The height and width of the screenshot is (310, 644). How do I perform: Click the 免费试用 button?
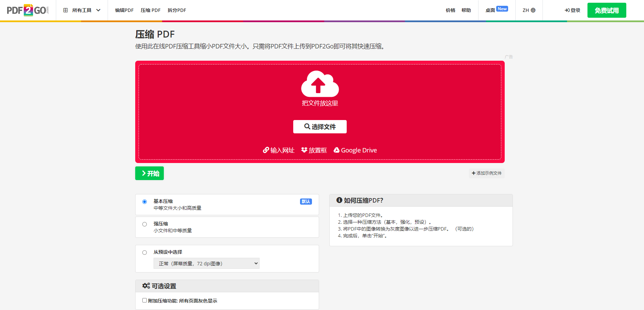tap(607, 10)
